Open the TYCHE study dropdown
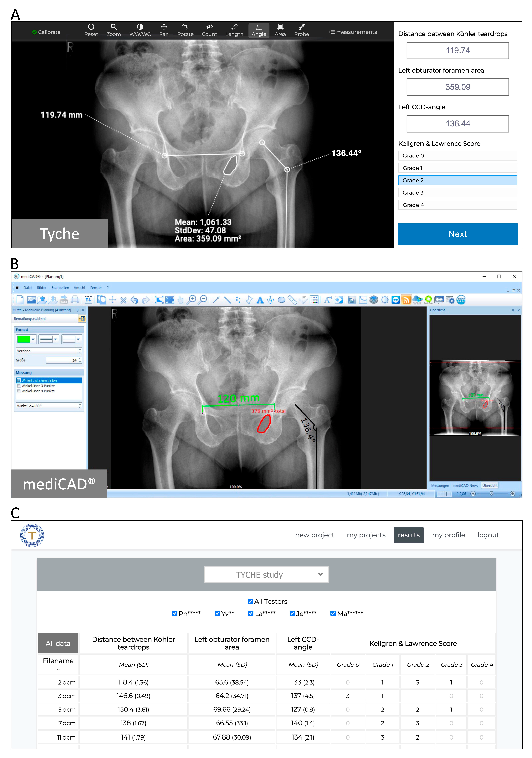Screen dimensions: 532x758 point(266,575)
